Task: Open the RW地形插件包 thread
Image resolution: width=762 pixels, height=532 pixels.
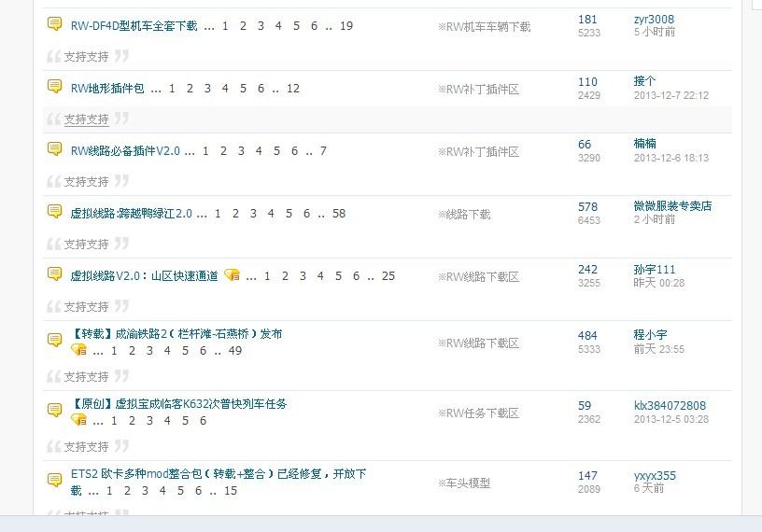Action: pyautogui.click(x=107, y=88)
